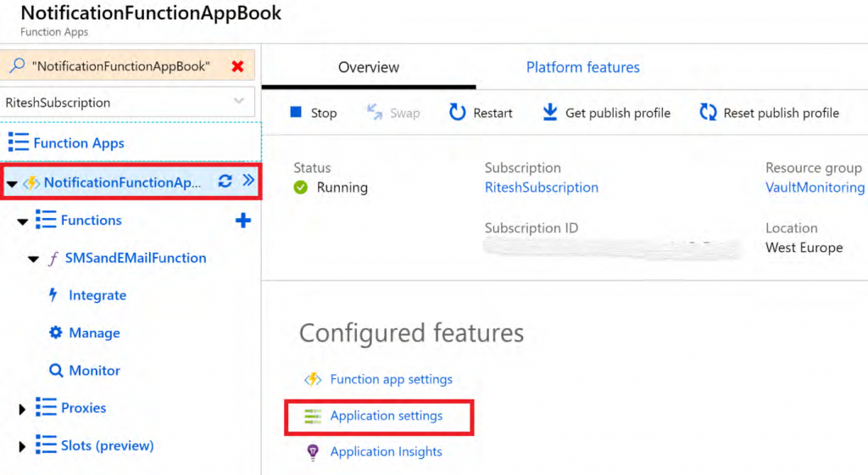Expand the Slots (preview) node
Screen dimensions: 868x475
coord(22,446)
